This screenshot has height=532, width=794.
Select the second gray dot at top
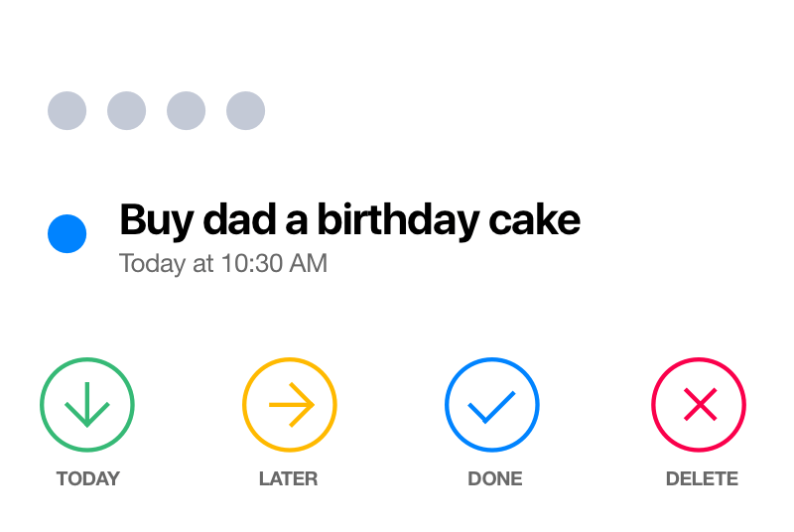pos(126,110)
